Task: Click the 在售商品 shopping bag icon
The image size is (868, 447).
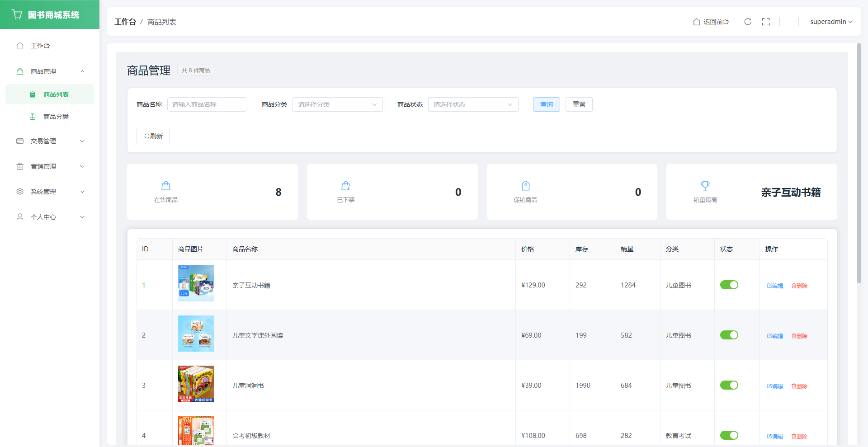Action: [166, 186]
